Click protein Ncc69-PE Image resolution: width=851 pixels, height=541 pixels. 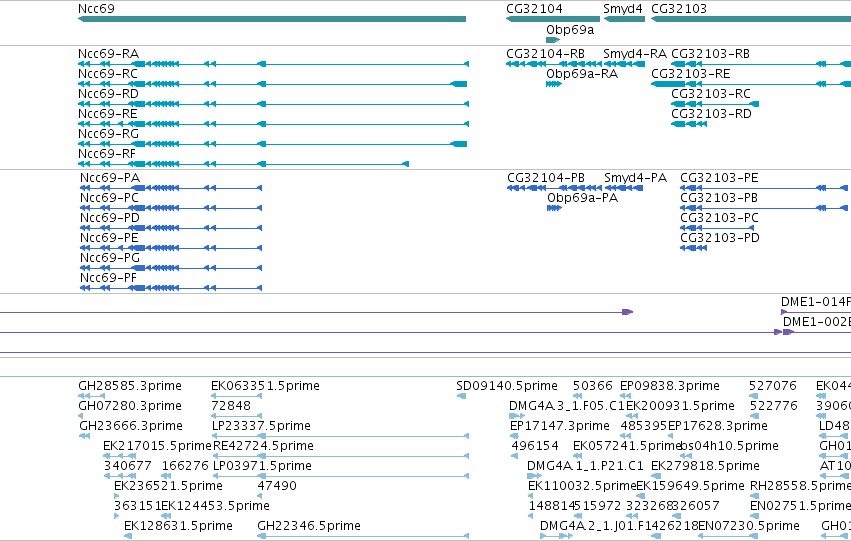tap(171, 249)
